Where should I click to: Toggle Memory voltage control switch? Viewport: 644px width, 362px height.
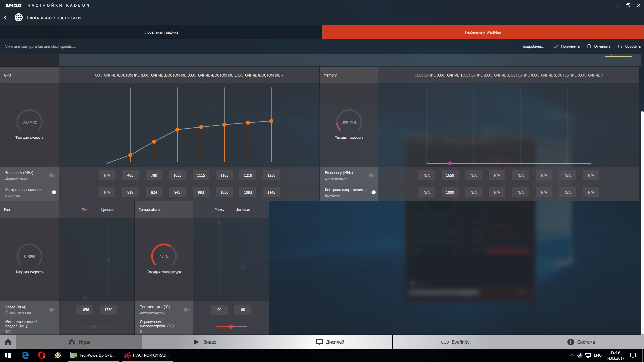pyautogui.click(x=373, y=192)
